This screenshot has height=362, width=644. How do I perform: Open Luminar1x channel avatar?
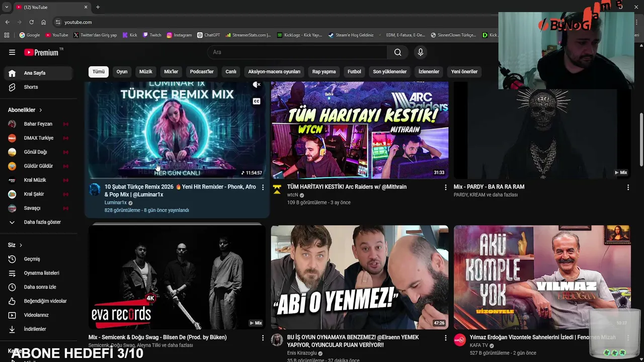coord(95,190)
